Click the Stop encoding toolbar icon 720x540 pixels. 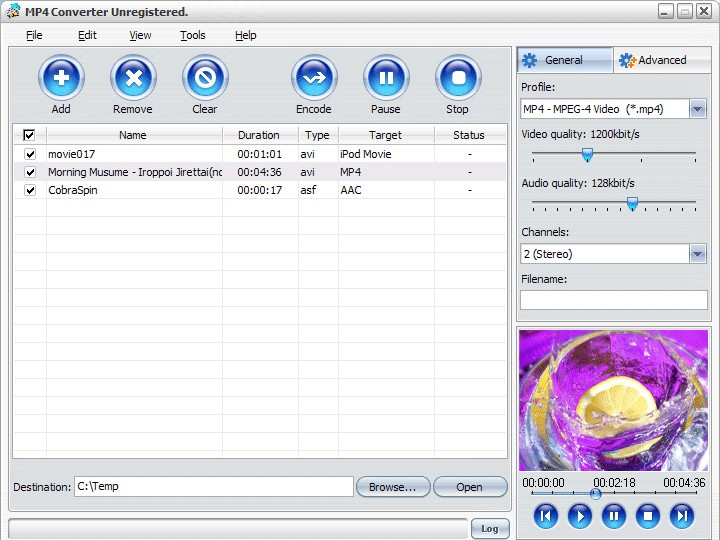point(458,78)
